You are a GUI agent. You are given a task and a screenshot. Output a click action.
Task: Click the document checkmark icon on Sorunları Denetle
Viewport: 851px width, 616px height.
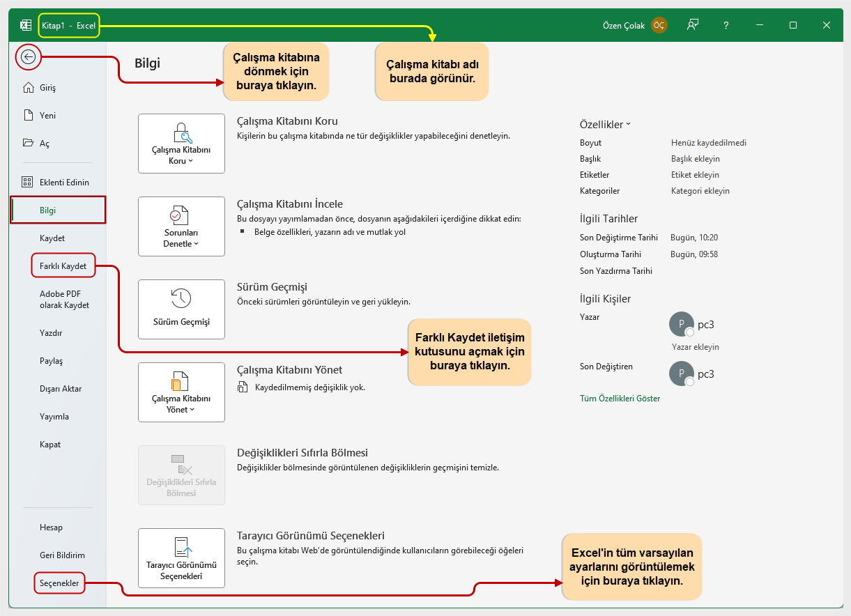[181, 215]
